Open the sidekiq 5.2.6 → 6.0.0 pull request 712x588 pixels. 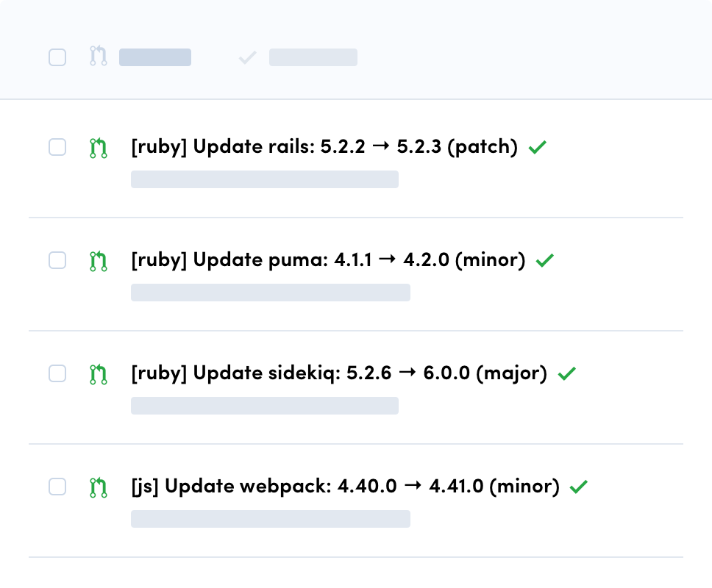(338, 373)
